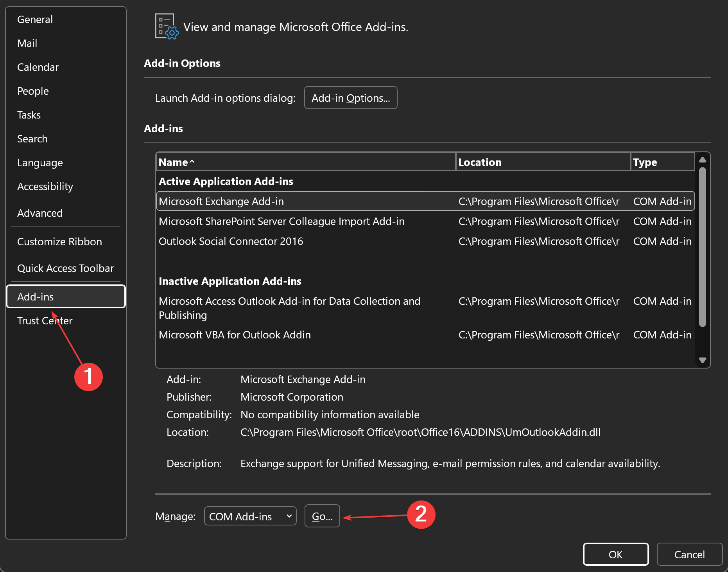This screenshot has width=728, height=572.
Task: Open Accessibility settings
Action: pos(66,187)
